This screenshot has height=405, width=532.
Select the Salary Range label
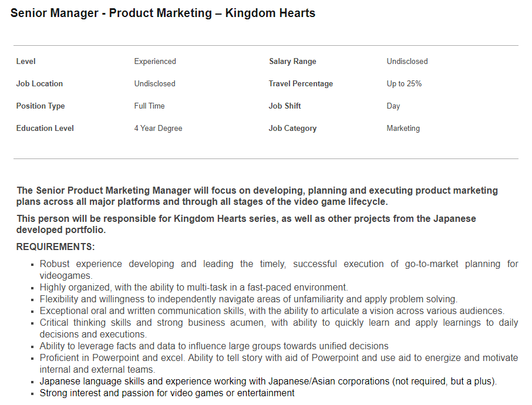292,62
